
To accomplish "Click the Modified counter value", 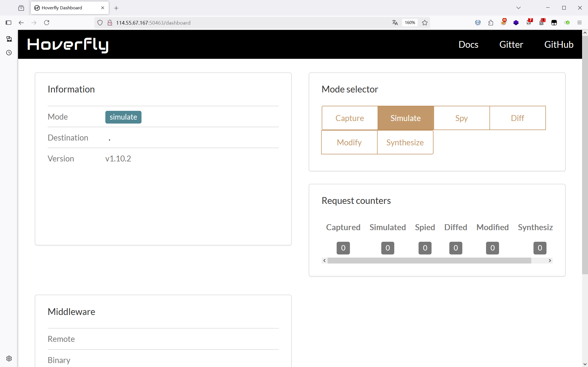I will [x=493, y=248].
